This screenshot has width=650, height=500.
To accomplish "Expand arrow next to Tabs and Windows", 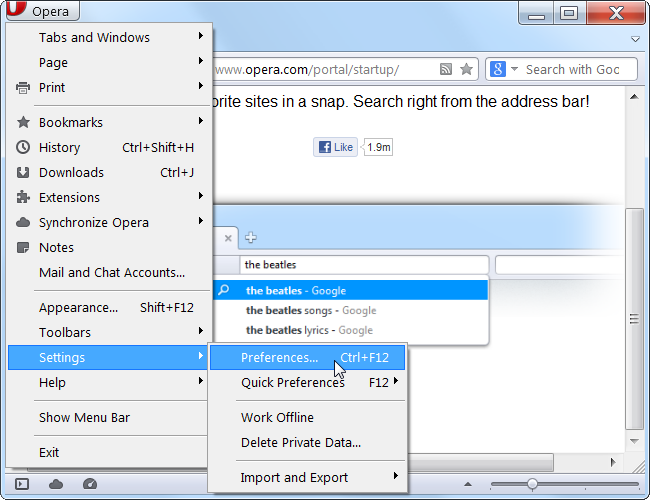I will pyautogui.click(x=201, y=36).
